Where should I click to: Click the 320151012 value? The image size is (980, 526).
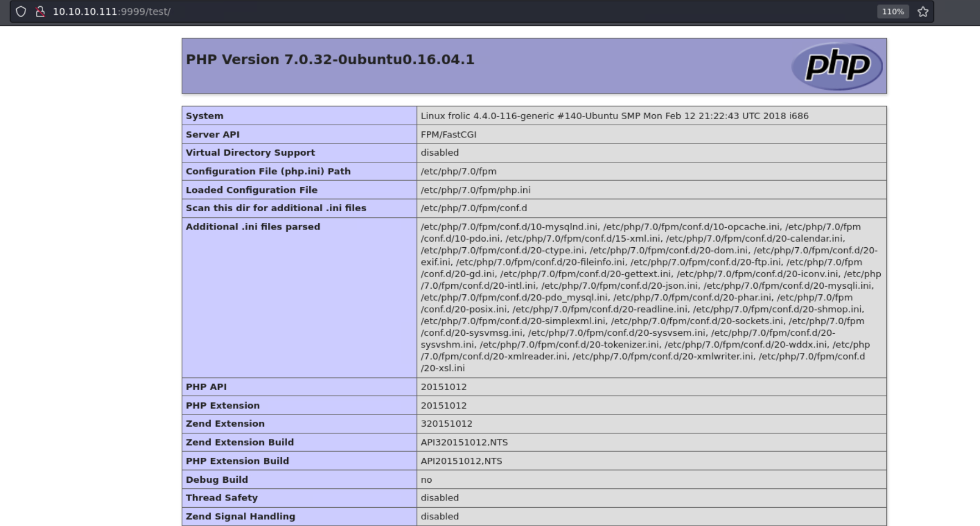point(446,423)
